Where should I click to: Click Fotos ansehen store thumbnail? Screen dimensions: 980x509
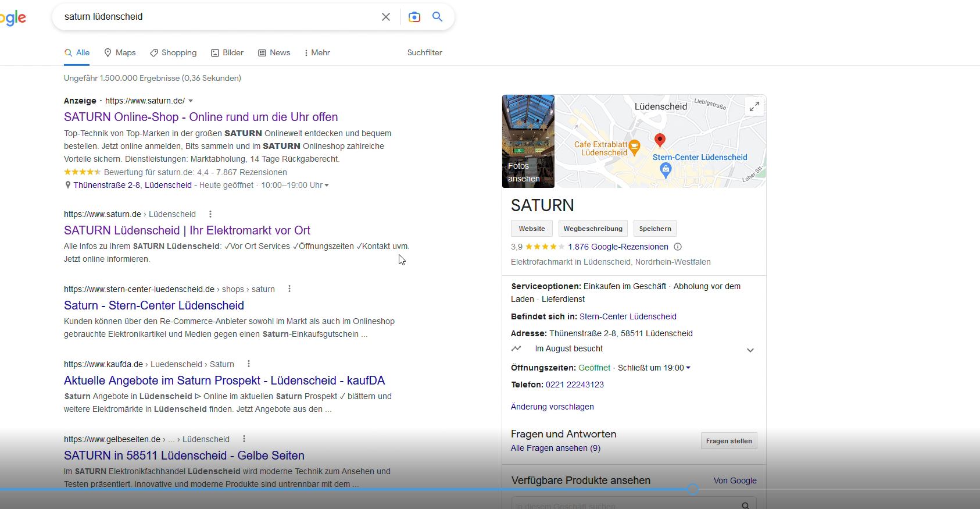pyautogui.click(x=528, y=141)
